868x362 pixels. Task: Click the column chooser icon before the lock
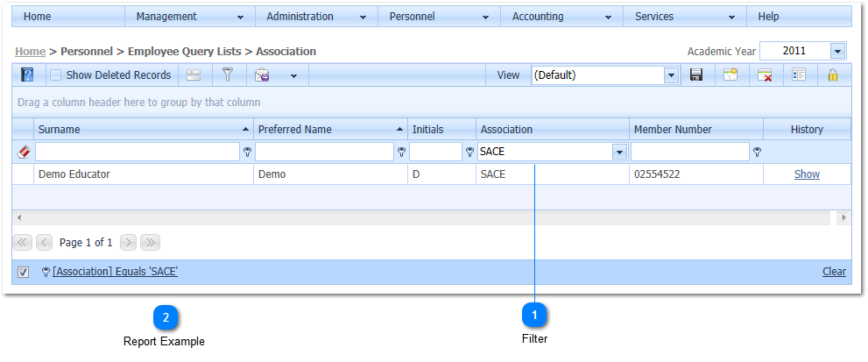798,75
